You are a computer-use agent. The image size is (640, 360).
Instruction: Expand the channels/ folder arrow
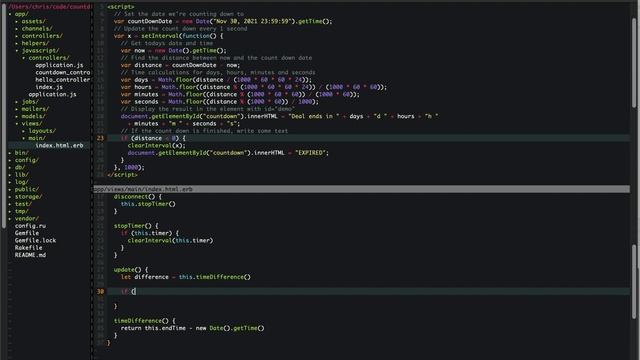tap(17, 29)
